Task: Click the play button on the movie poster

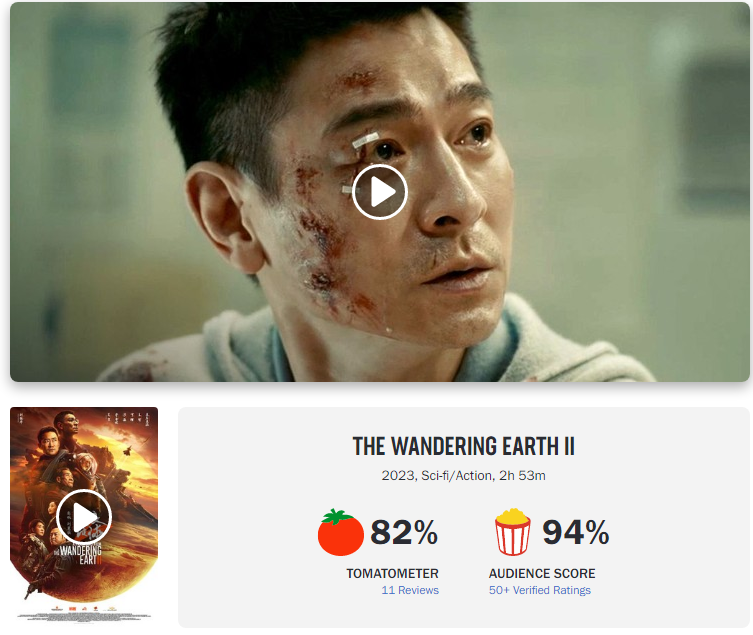Action: 84,517
